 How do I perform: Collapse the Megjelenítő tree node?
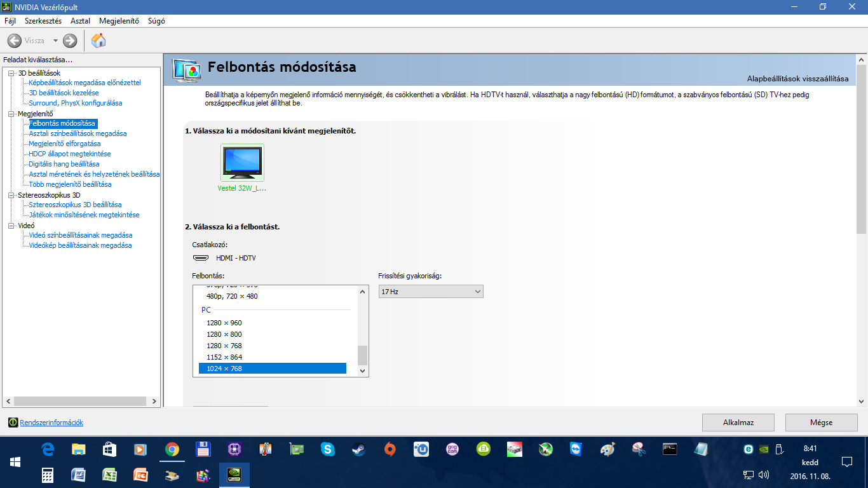coord(11,114)
